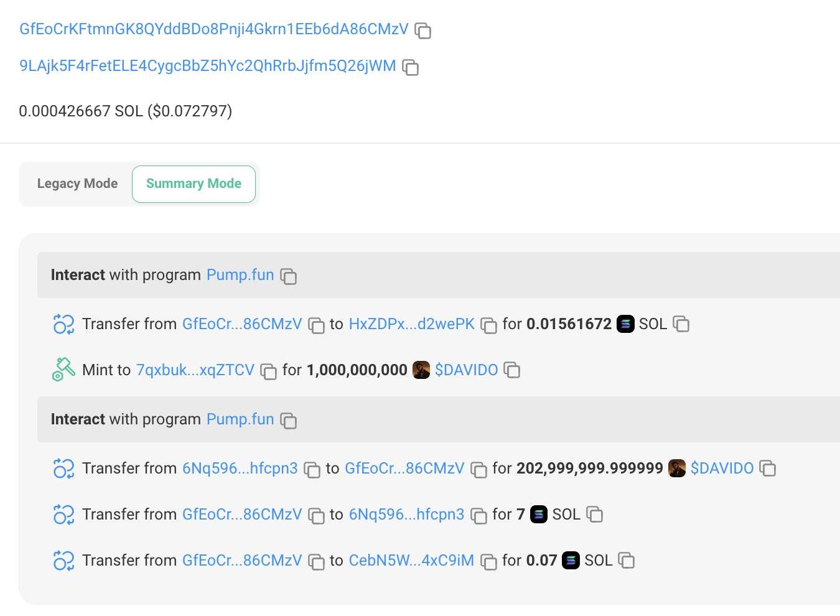
Task: Open the 9LAjk5F4rFetELE4 address link
Action: point(208,66)
